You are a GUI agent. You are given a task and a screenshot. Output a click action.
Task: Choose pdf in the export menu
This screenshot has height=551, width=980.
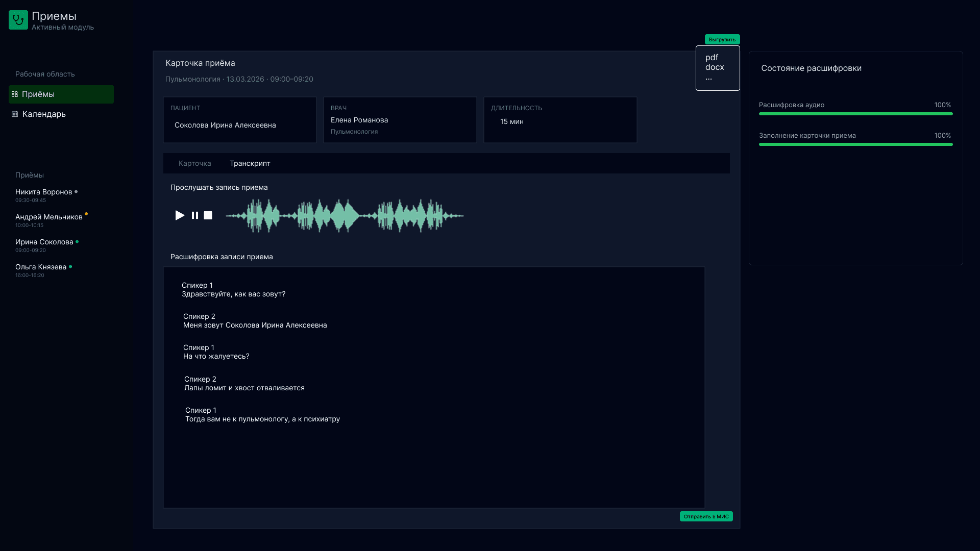tap(712, 57)
